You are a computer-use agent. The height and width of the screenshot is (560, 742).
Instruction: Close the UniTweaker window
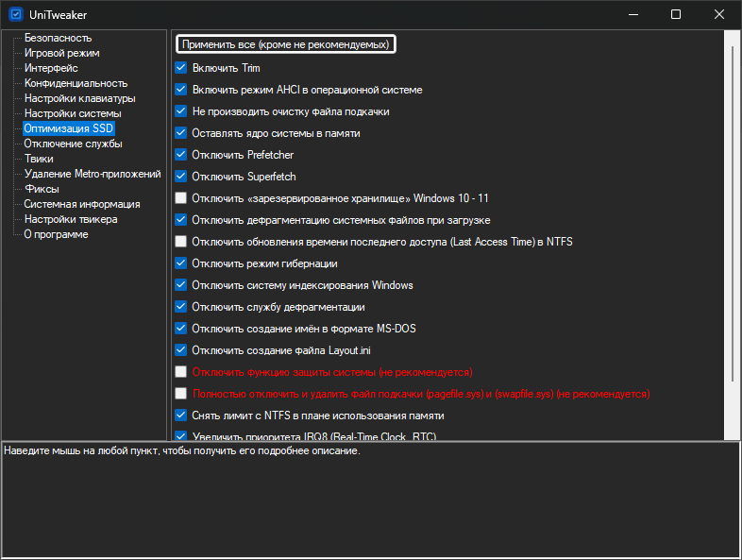click(x=719, y=14)
